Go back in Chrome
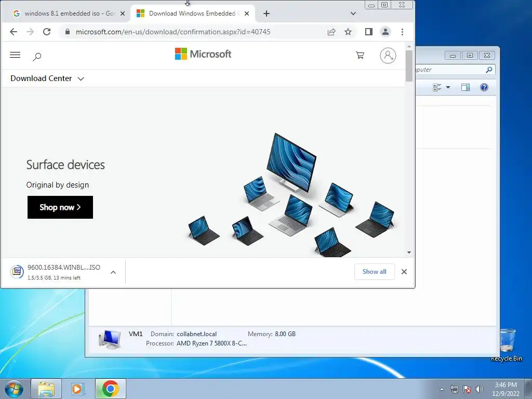 click(x=13, y=32)
